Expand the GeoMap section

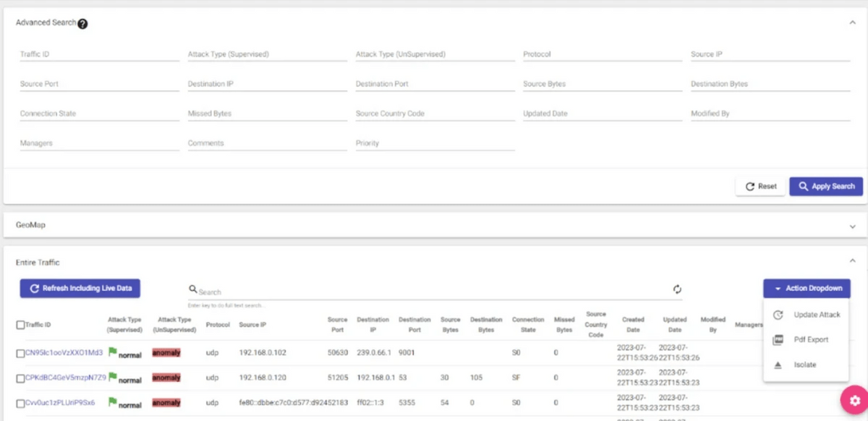[852, 226]
